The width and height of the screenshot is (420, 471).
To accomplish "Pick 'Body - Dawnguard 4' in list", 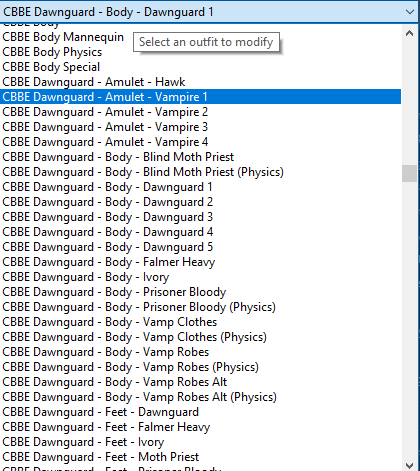I will tap(200, 232).
